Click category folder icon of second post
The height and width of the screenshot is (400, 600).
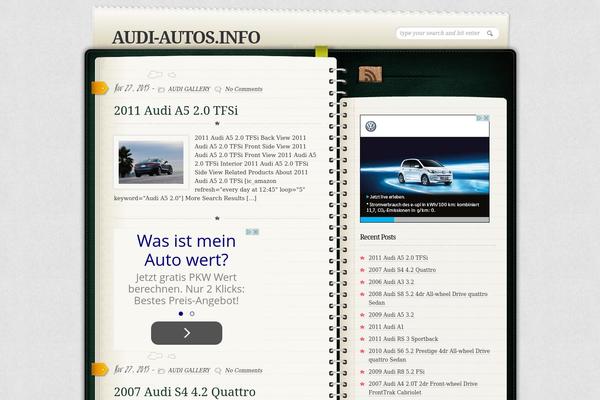(x=161, y=371)
